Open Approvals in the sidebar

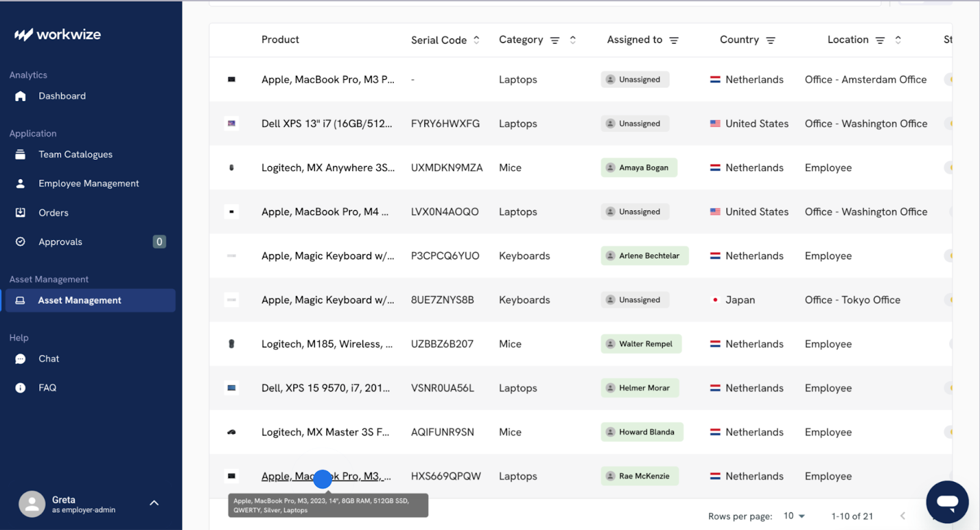60,242
